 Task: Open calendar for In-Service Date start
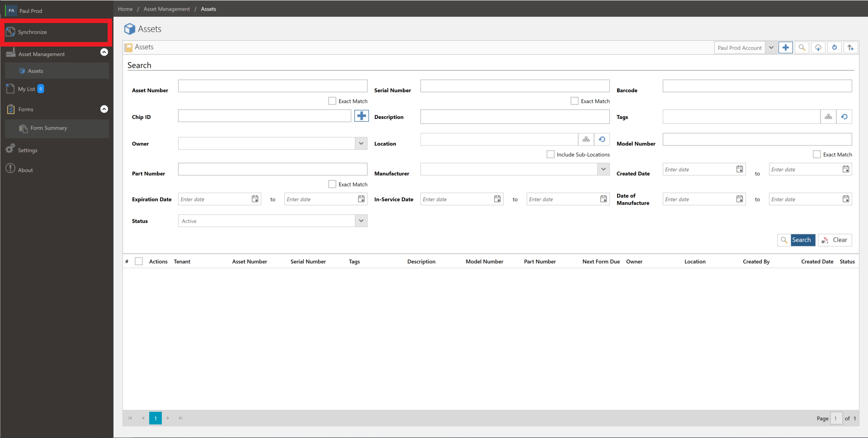(x=497, y=199)
